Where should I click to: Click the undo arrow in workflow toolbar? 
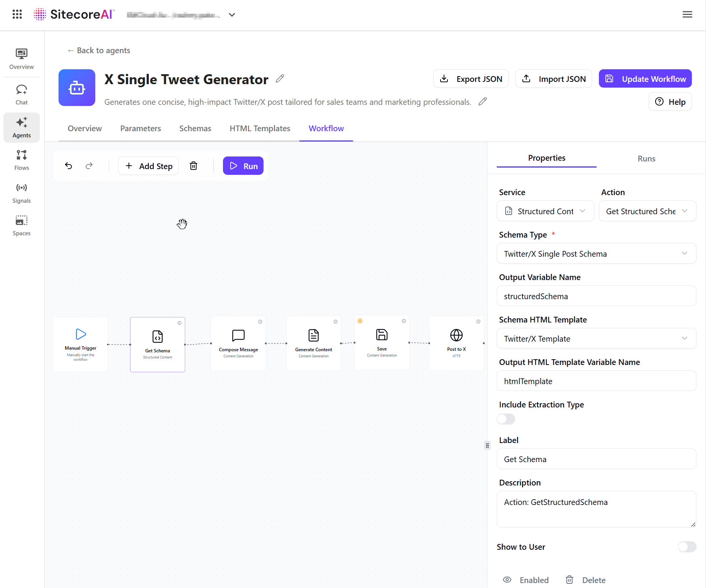click(x=68, y=166)
